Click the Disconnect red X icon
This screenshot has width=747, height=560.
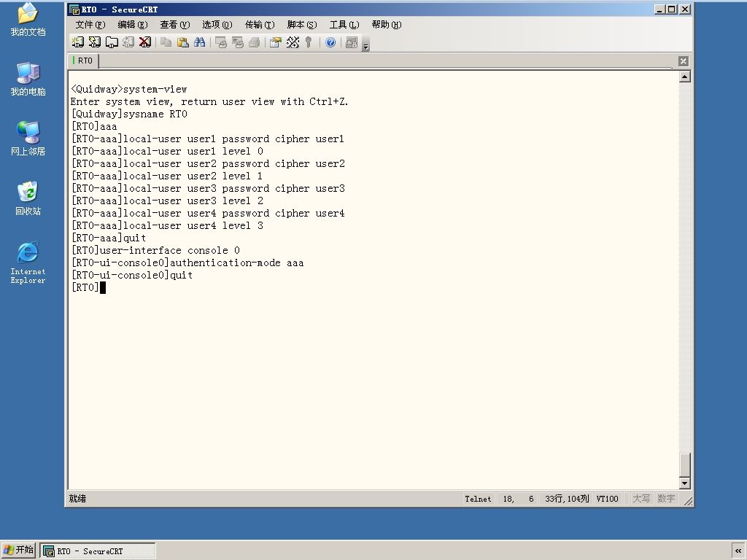[145, 42]
